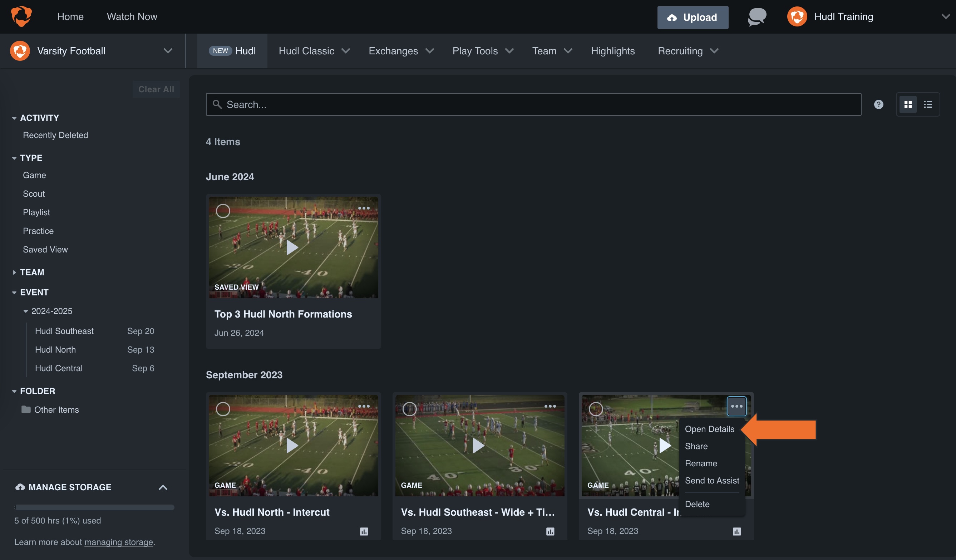Switch library to list view
The height and width of the screenshot is (560, 956).
tap(928, 104)
